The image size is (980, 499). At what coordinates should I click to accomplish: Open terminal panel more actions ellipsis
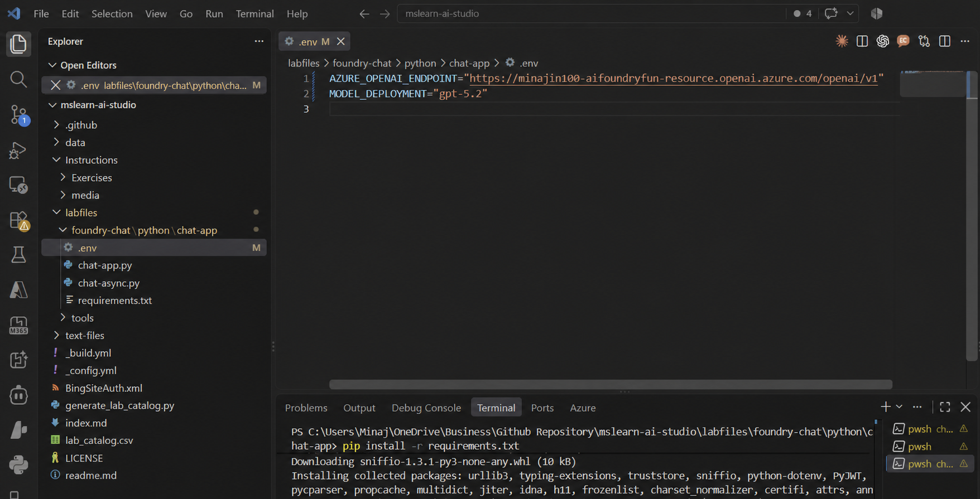[x=917, y=407]
